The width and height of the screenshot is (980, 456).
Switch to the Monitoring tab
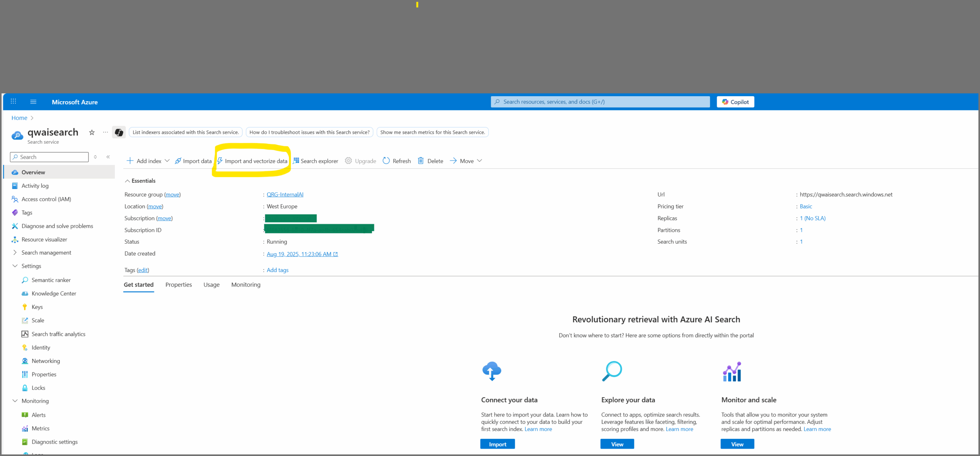(246, 285)
